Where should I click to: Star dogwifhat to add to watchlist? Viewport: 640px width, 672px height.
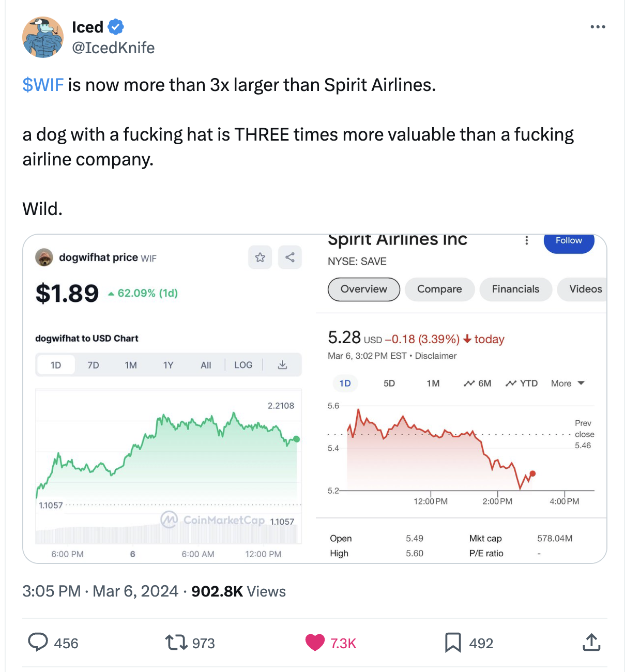pyautogui.click(x=260, y=257)
